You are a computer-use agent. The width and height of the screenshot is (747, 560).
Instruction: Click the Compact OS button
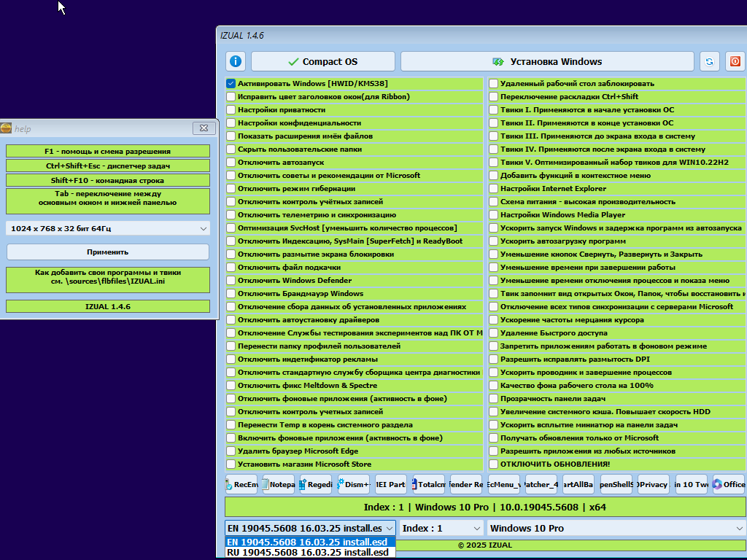tap(323, 61)
